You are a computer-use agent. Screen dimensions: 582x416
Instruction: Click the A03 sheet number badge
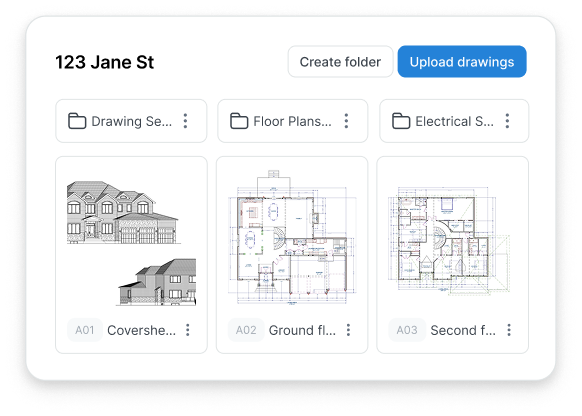(x=407, y=330)
